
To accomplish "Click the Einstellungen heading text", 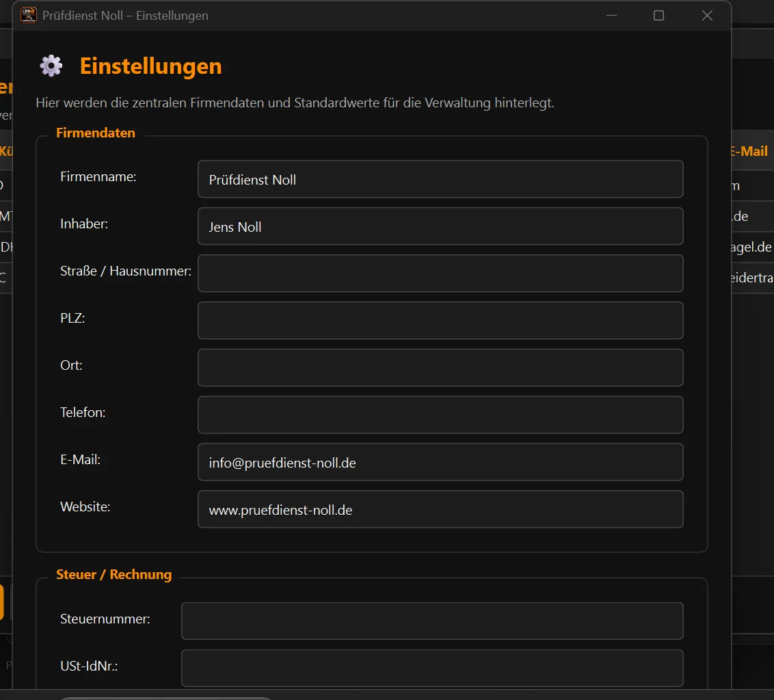I will [150, 66].
